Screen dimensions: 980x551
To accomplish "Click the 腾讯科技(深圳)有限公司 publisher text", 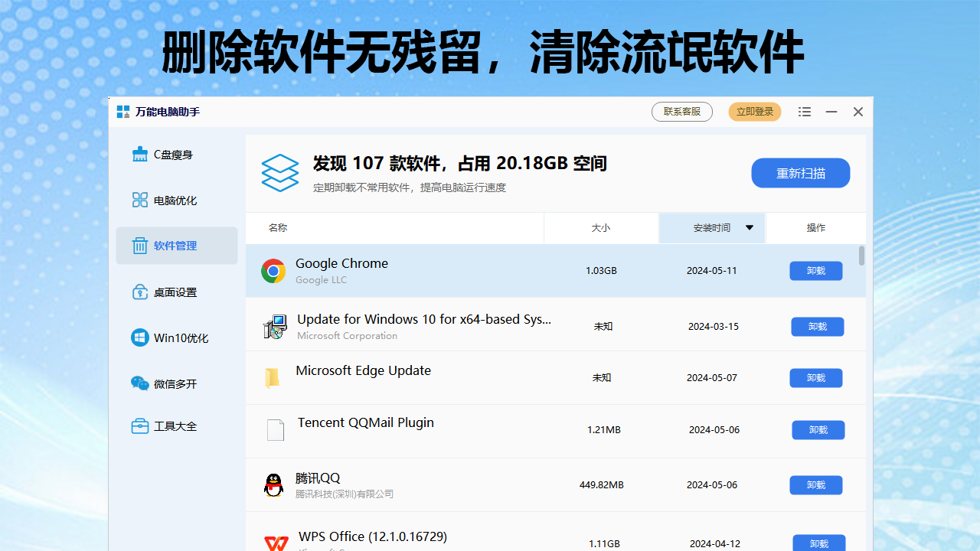I will (345, 494).
